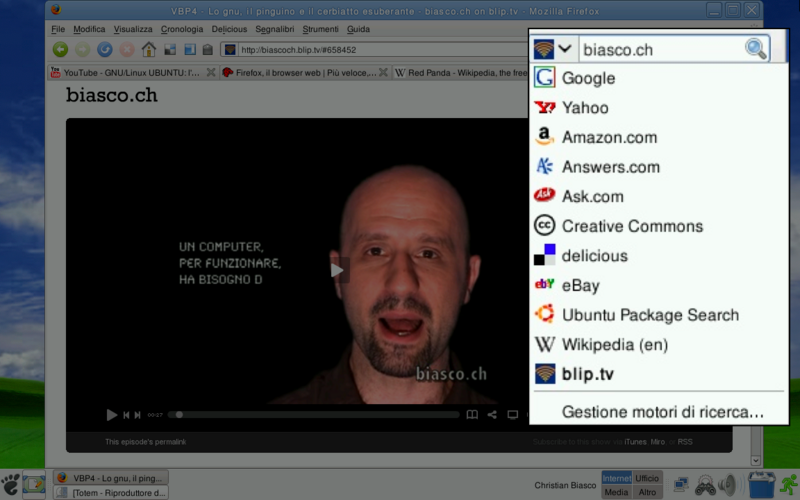Go forward with the greyed arrow

click(x=82, y=49)
